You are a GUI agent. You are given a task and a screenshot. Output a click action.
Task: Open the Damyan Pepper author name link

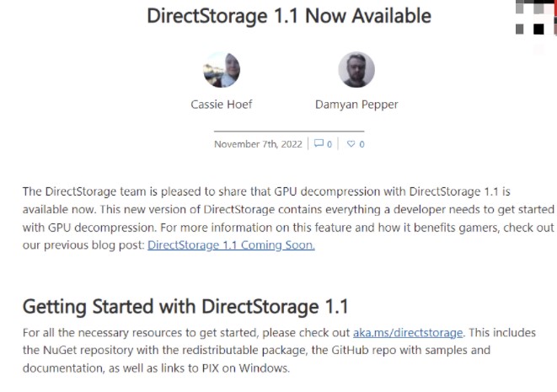356,105
